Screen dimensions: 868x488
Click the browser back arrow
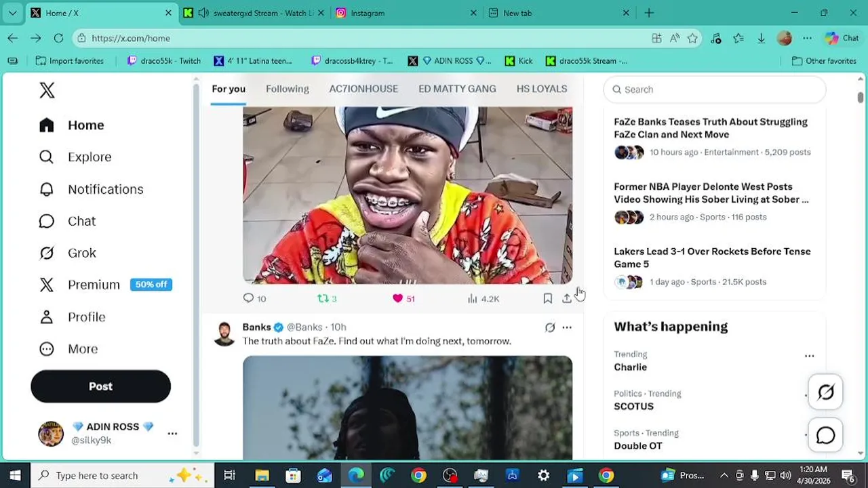pos(13,39)
